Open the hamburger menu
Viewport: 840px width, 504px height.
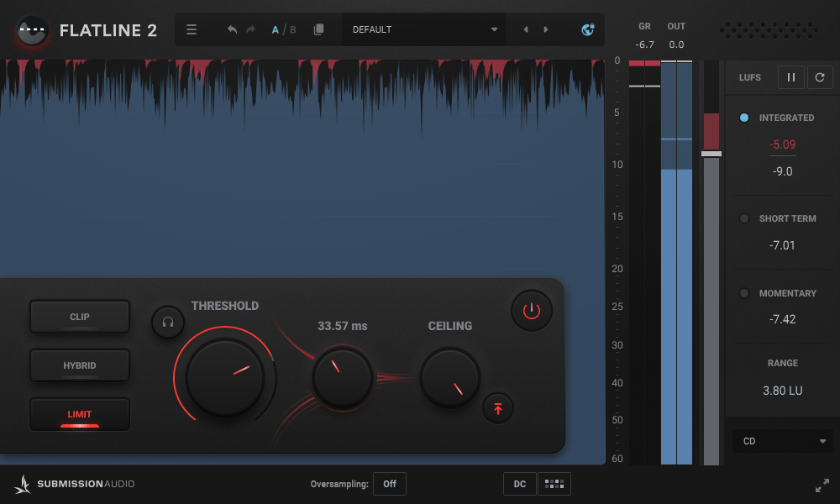[192, 29]
